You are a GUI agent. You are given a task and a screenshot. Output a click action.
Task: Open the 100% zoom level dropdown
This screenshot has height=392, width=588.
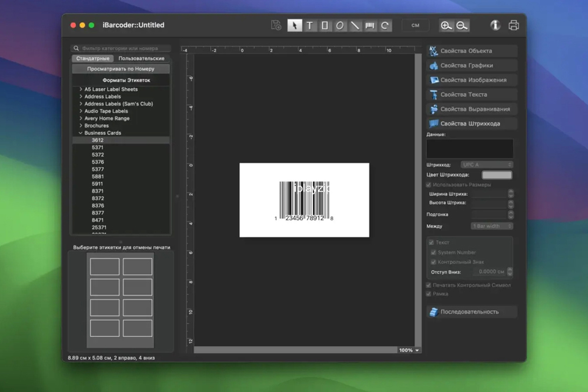pos(409,350)
